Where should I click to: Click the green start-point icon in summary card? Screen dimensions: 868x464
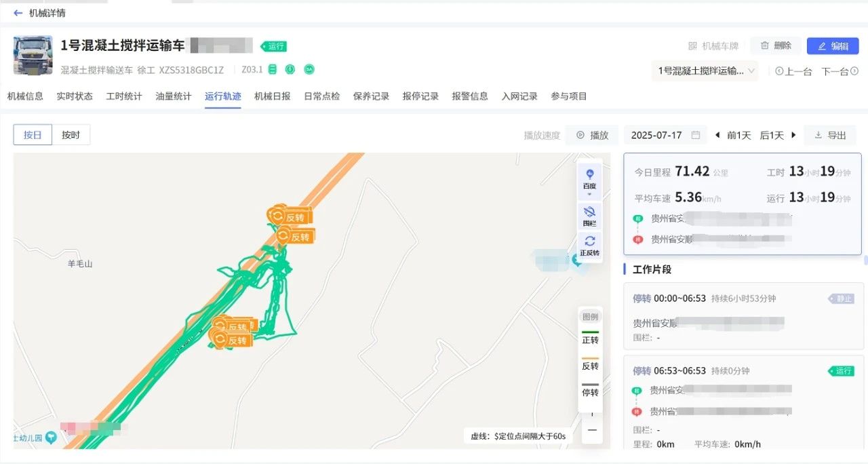[x=637, y=218]
